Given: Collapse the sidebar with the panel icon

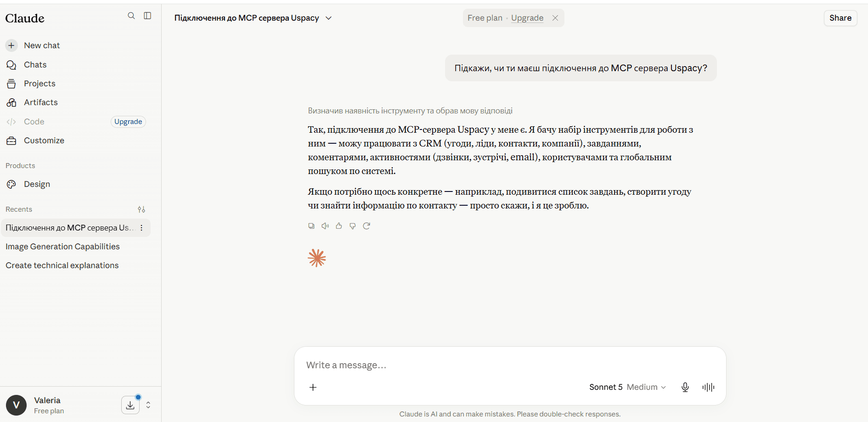Looking at the screenshot, I should (147, 16).
